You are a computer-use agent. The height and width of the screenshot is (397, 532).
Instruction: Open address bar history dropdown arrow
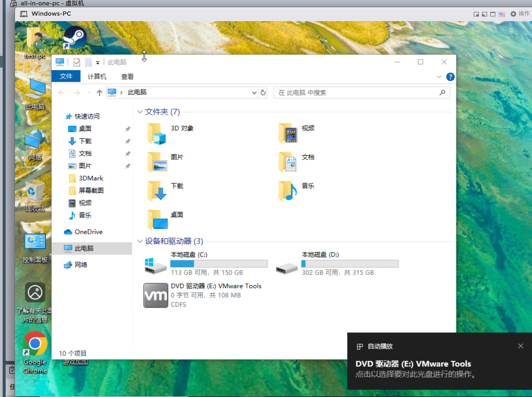point(254,93)
